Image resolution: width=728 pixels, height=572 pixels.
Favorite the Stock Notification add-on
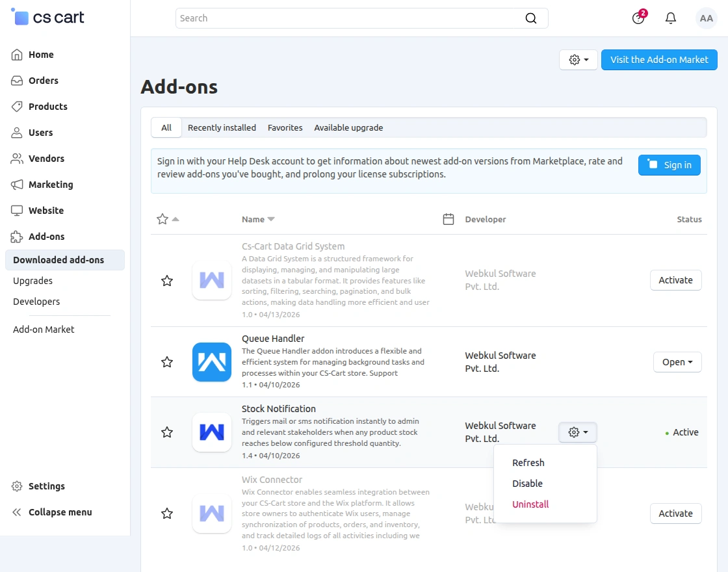(x=167, y=432)
